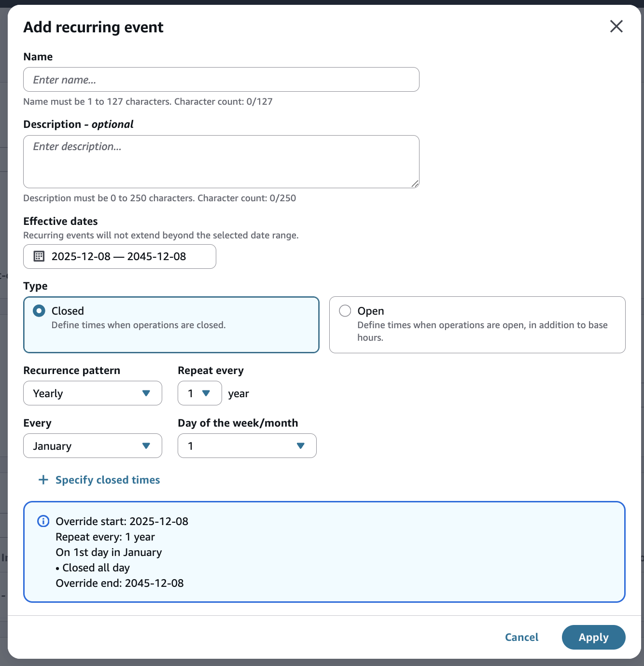This screenshot has width=644, height=666.
Task: Focus the Enter name text field
Action: (221, 80)
